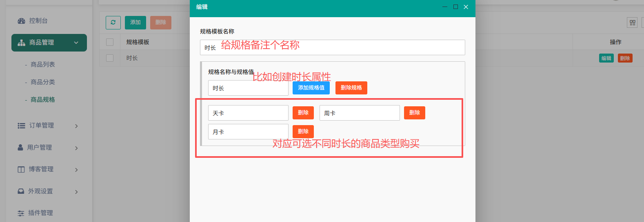Click the 订单管理 list icon
The image size is (644, 222).
[21, 126]
